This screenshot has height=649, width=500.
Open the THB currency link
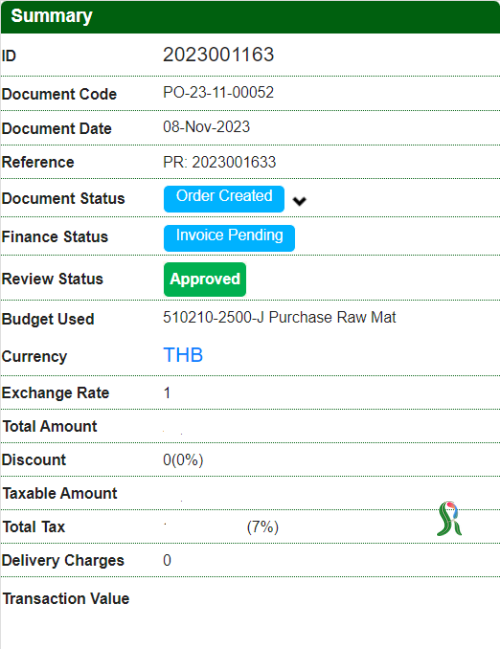pos(183,355)
